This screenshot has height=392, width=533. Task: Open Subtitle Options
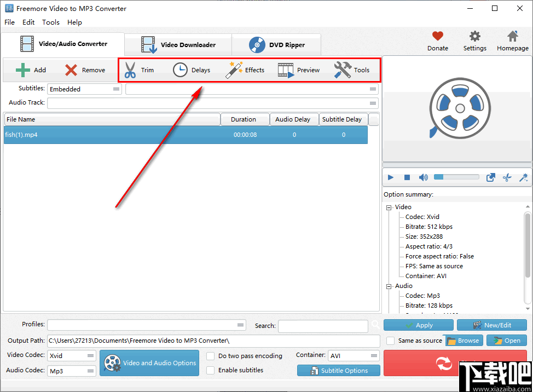338,370
